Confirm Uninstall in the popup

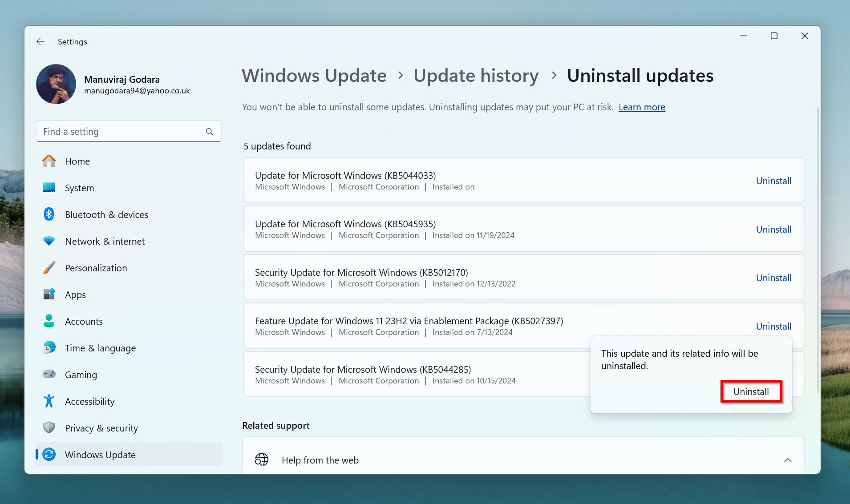click(x=751, y=391)
